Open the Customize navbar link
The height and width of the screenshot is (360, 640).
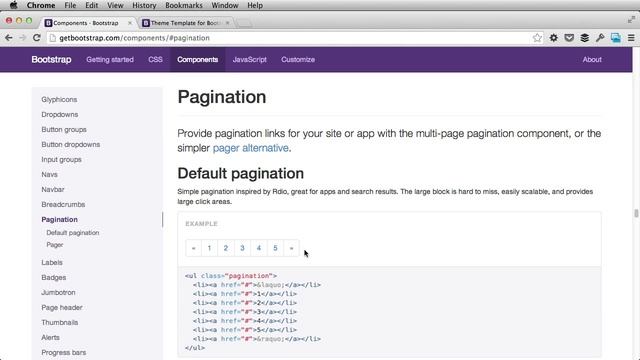(x=298, y=60)
